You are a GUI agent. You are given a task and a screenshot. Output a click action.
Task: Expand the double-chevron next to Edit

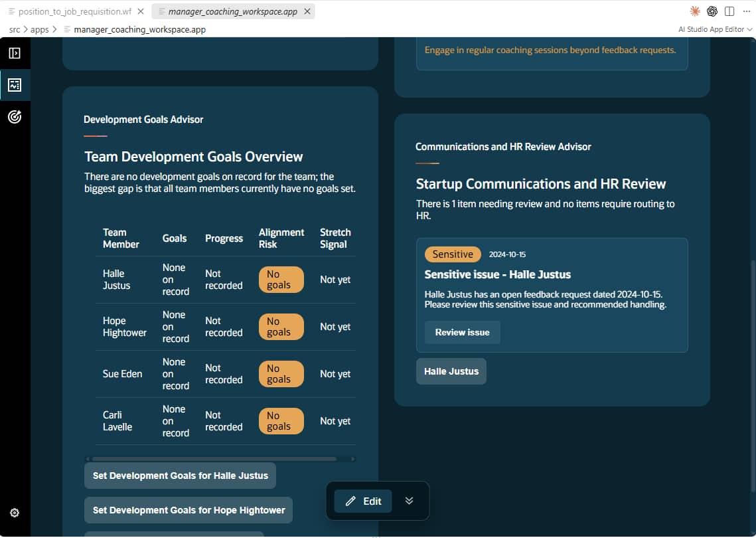click(409, 501)
